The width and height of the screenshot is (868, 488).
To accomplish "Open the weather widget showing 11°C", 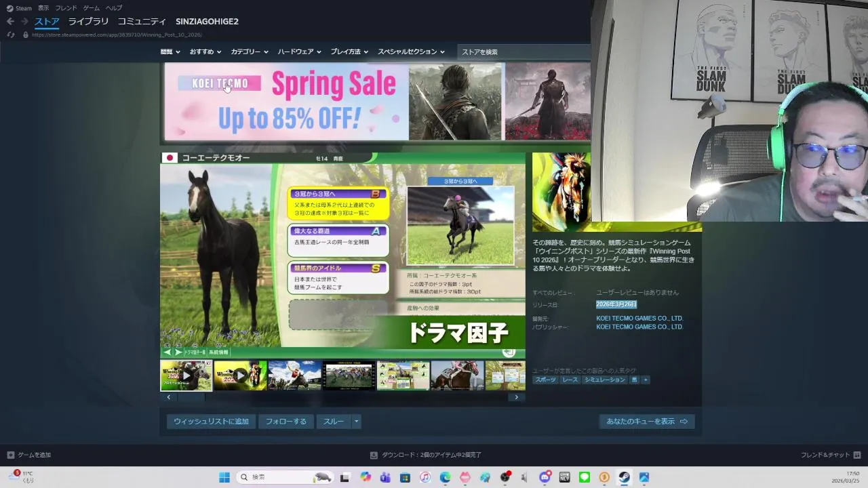I will (22, 477).
